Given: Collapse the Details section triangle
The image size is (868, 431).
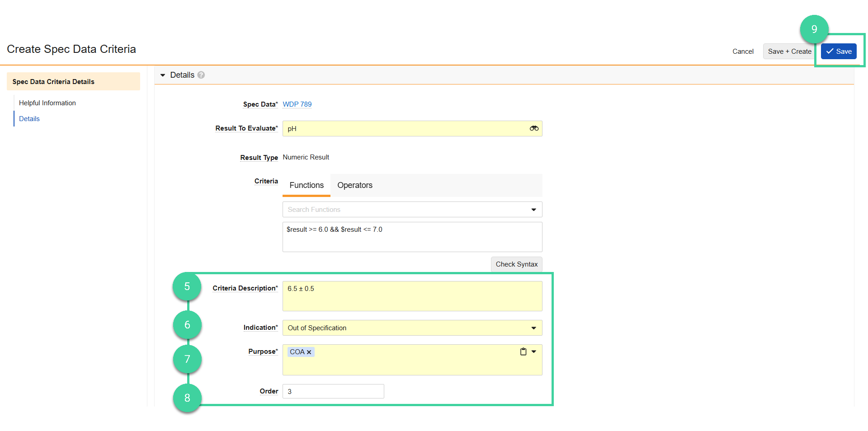Looking at the screenshot, I should coord(163,75).
